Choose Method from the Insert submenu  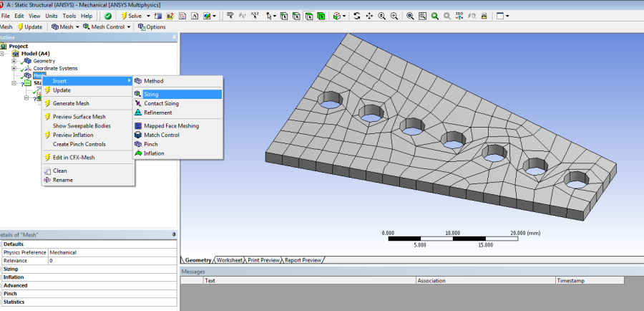click(177, 81)
